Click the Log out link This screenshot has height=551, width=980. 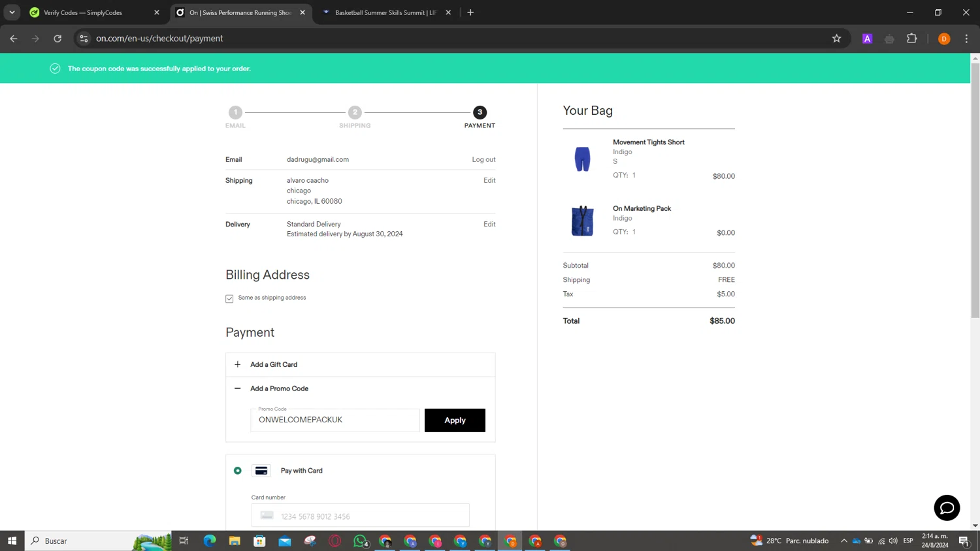point(483,159)
